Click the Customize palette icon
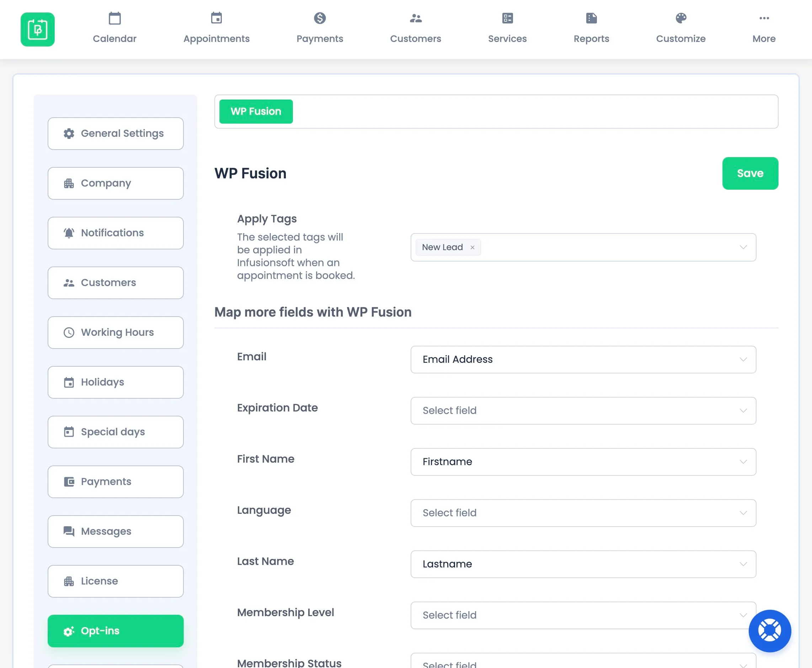 click(681, 18)
